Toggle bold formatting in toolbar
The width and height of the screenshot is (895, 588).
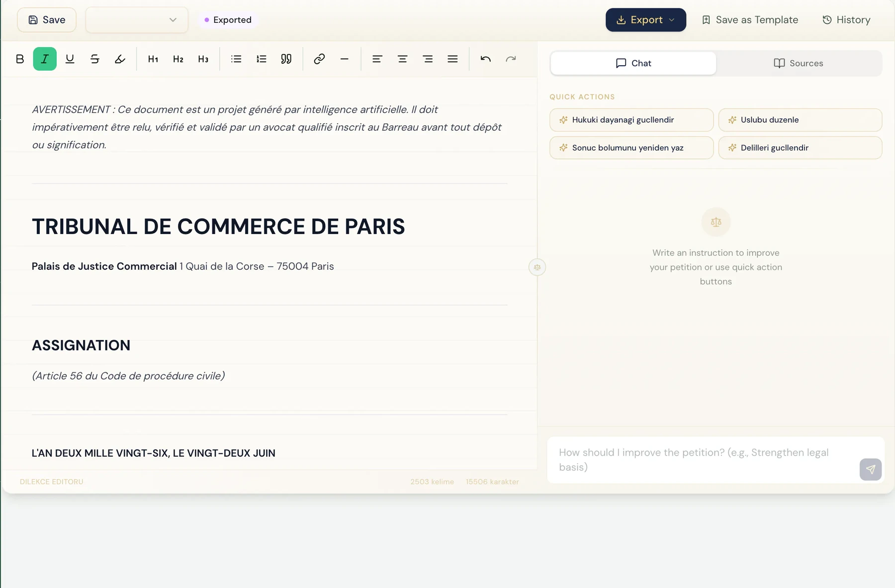(x=20, y=59)
